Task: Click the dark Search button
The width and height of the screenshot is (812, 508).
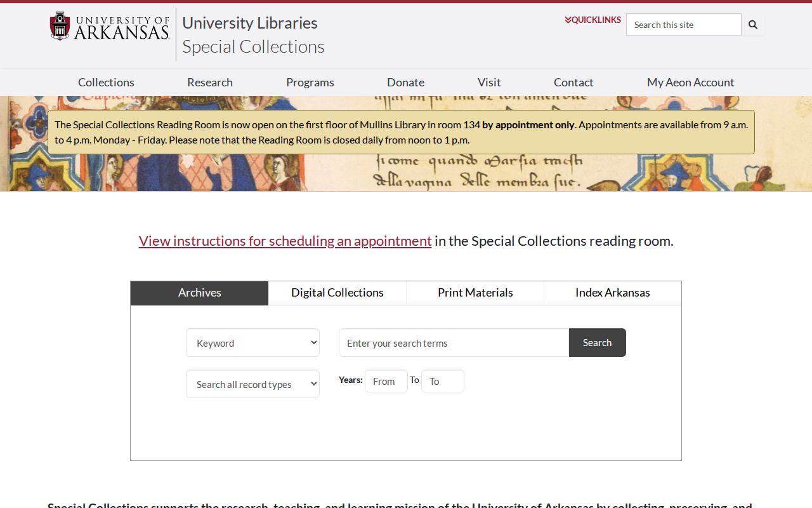Action: tap(598, 343)
